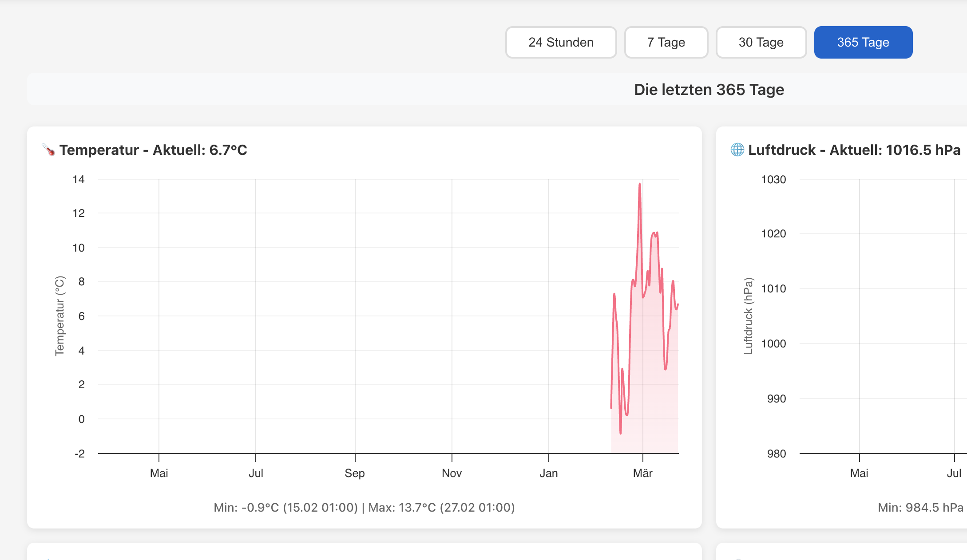Click the Mär axis label on temperature chart

point(642,473)
